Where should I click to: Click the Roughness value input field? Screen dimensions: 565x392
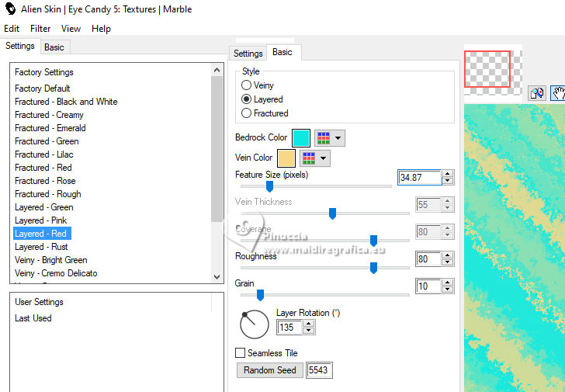428,258
